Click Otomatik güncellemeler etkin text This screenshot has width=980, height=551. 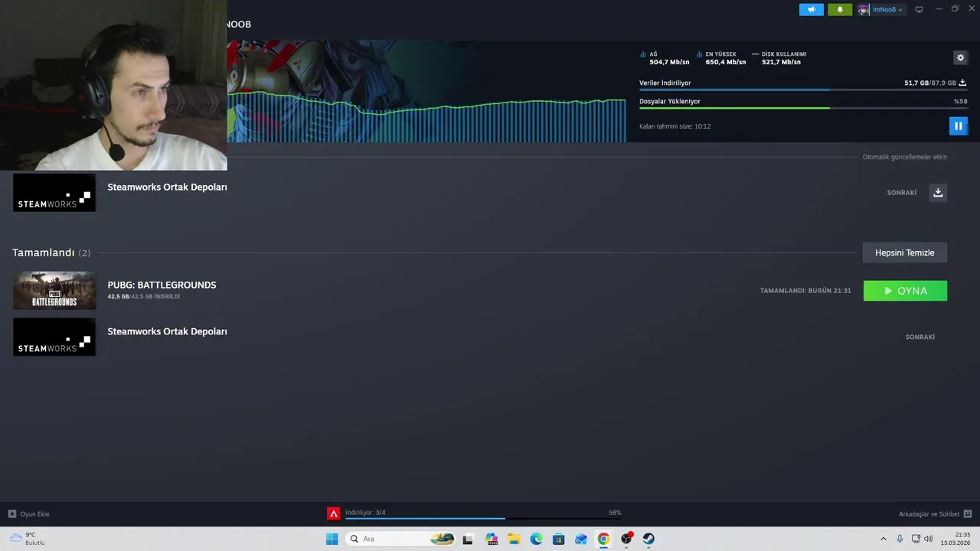[905, 157]
